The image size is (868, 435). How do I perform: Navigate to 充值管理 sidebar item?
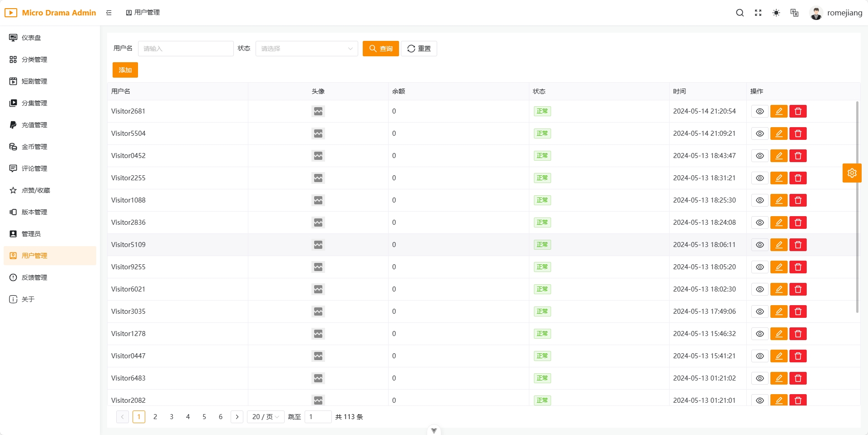point(35,125)
